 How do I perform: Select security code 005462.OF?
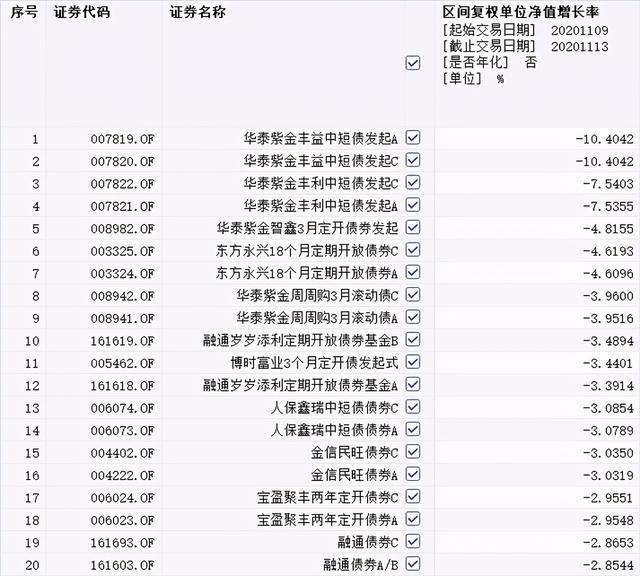(x=122, y=364)
